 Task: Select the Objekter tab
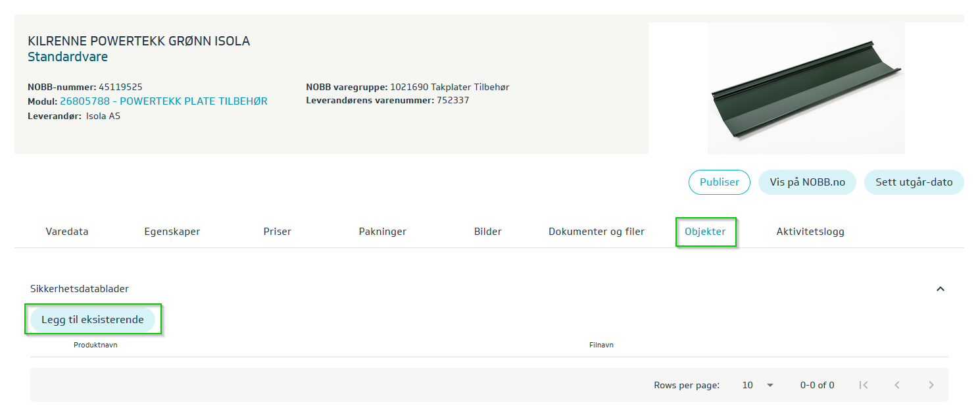click(x=705, y=232)
